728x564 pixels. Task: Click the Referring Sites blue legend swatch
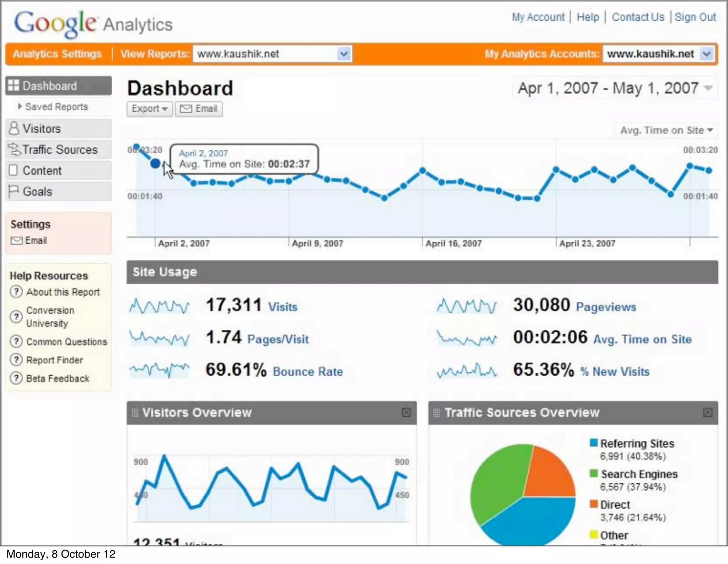(593, 442)
